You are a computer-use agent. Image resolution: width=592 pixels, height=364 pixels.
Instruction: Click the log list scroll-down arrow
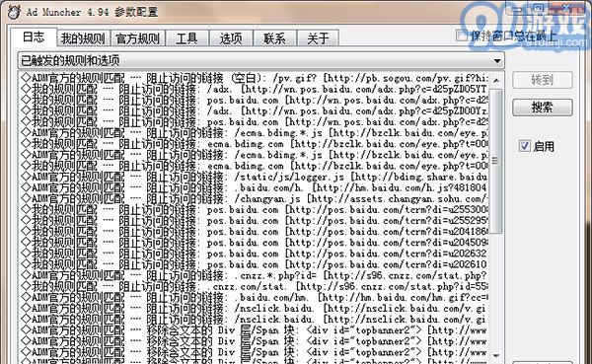pyautogui.click(x=496, y=356)
